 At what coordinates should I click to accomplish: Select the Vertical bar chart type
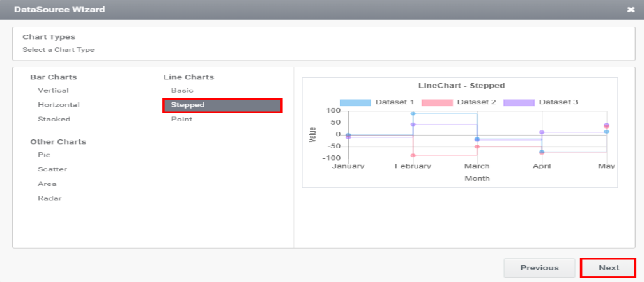pyautogui.click(x=53, y=90)
